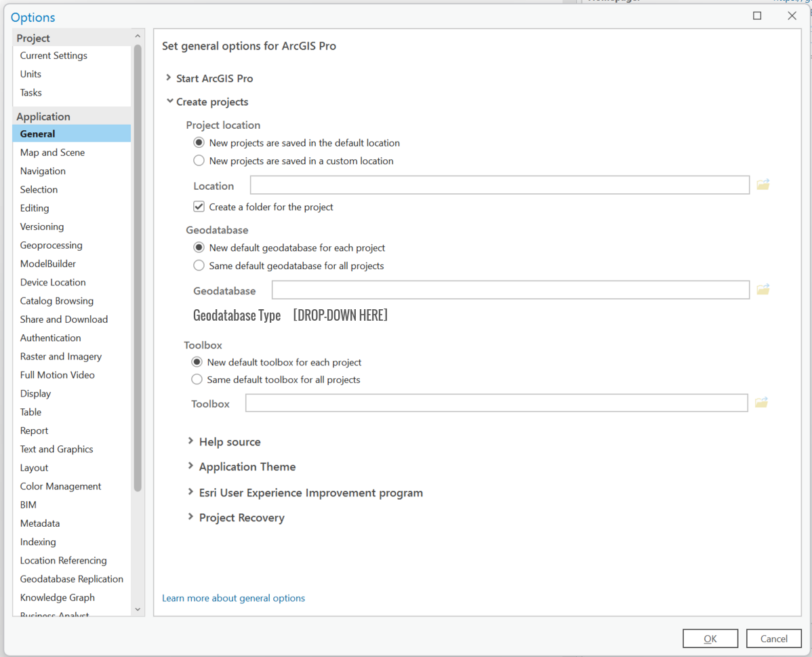The image size is (812, 657).
Task: Open the Geoprocessing options page
Action: coord(51,245)
